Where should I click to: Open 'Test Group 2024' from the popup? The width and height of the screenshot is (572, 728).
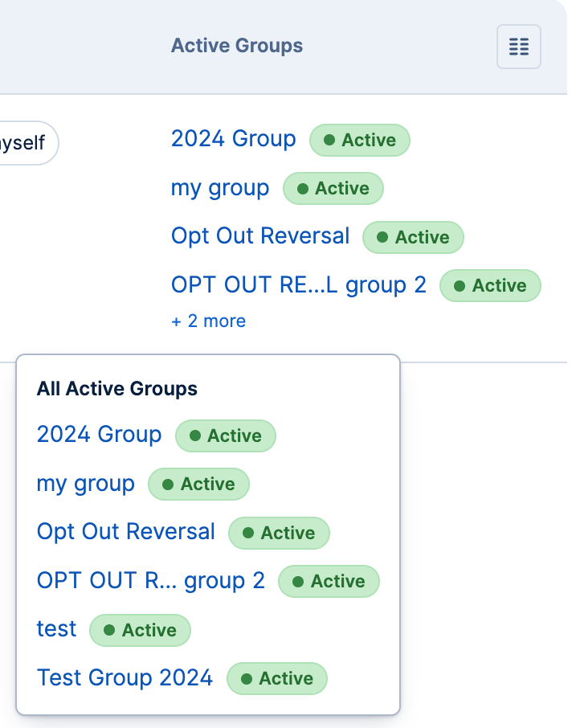tap(124, 677)
